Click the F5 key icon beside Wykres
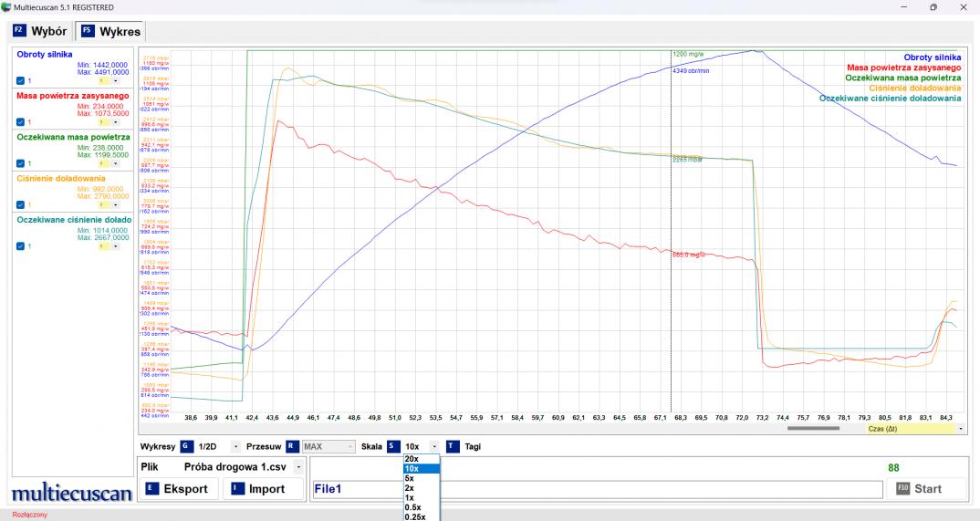Viewport: 980px width, 521px height. [88, 31]
